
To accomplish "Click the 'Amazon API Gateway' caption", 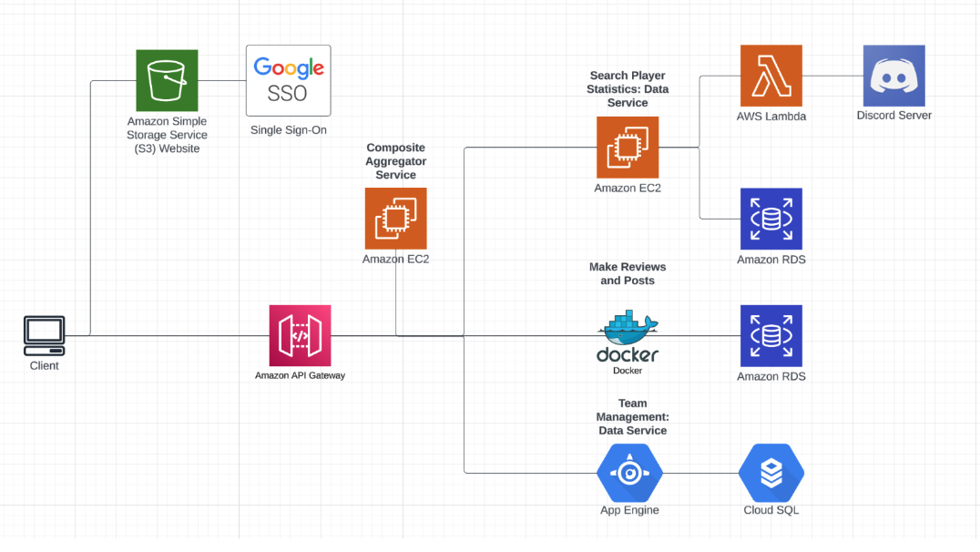I will point(300,375).
